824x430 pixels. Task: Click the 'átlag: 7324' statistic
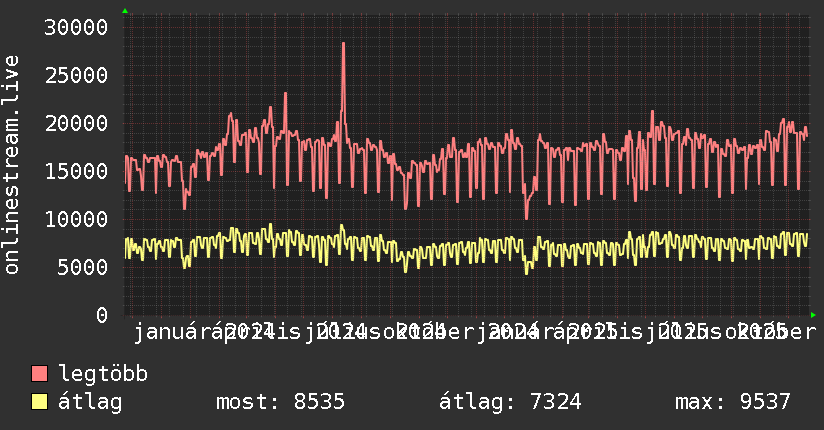point(510,402)
